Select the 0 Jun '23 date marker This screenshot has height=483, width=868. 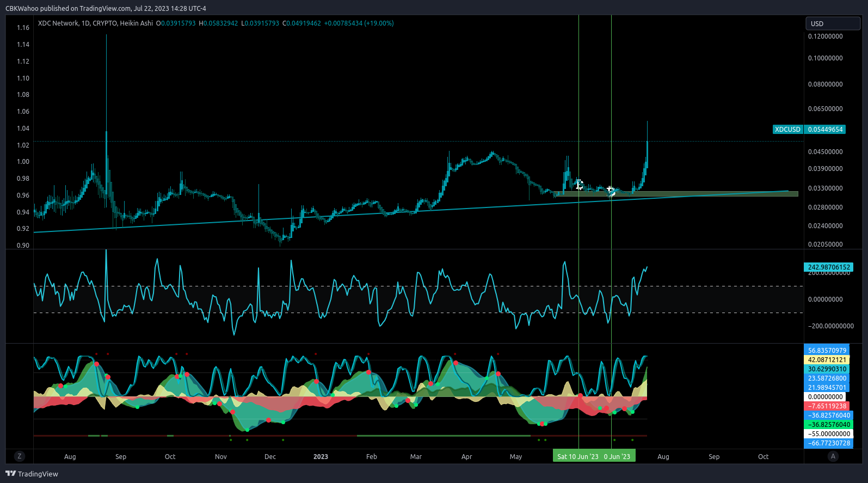(x=618, y=456)
